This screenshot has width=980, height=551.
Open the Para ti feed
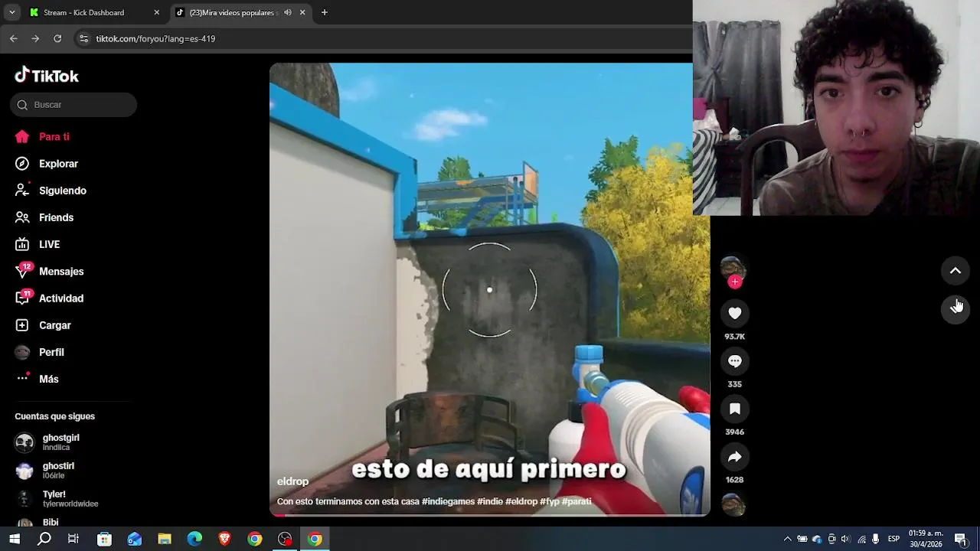(x=42, y=136)
